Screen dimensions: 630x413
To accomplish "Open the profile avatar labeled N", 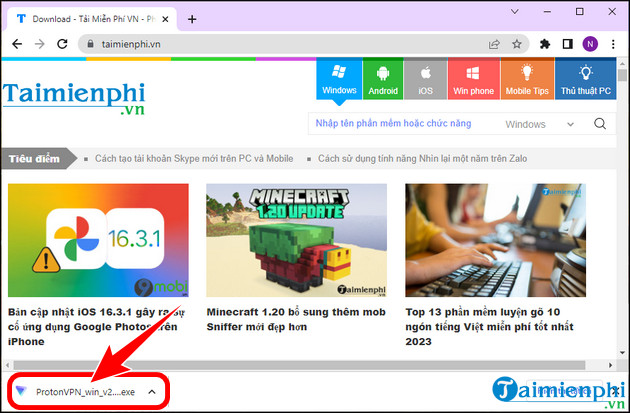I will 590,44.
